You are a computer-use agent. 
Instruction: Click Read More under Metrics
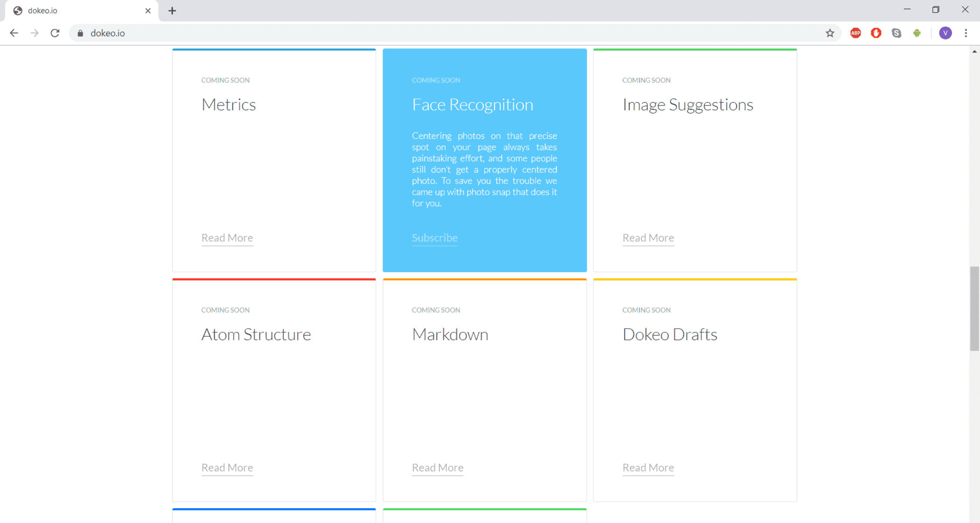click(x=227, y=238)
